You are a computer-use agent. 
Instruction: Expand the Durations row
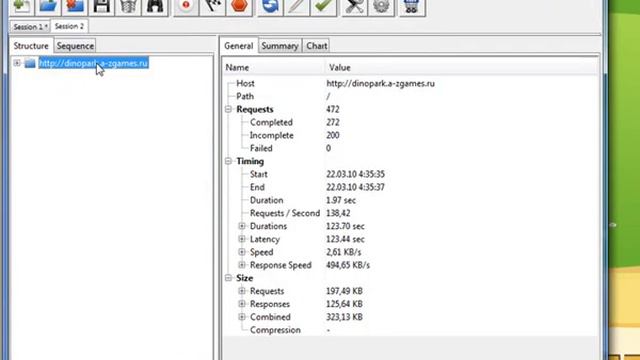pos(242,226)
